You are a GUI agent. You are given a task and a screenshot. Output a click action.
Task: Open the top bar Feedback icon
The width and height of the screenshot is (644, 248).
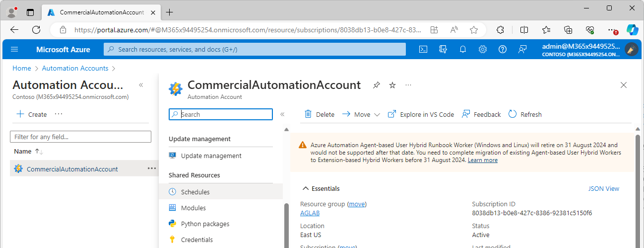click(x=522, y=49)
